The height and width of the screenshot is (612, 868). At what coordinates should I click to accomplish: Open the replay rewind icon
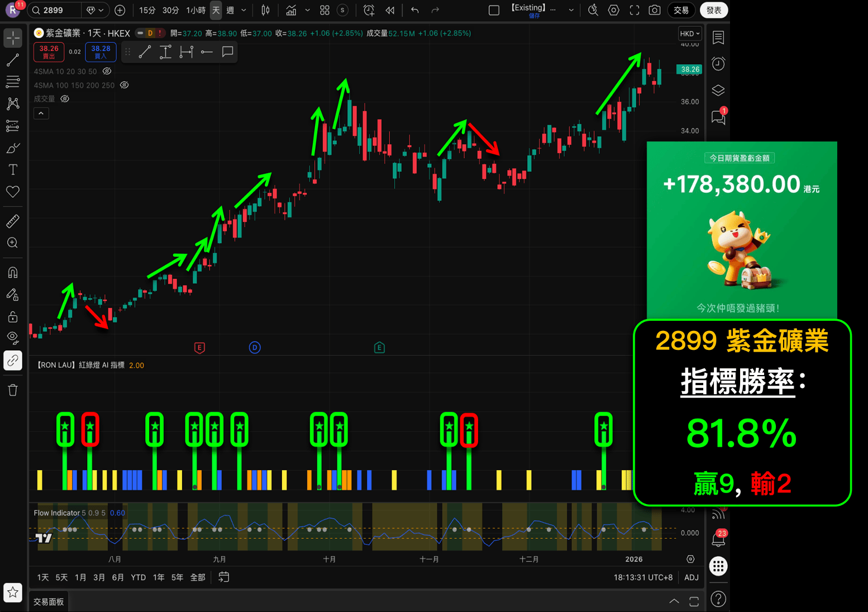click(390, 10)
